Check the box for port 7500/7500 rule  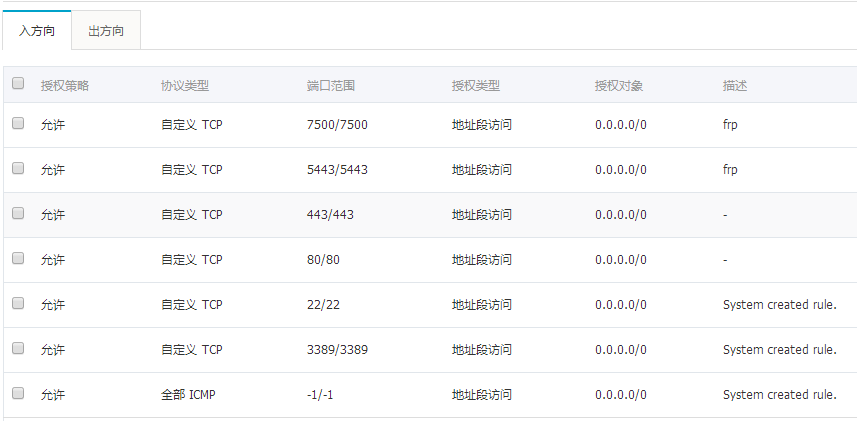pyautogui.click(x=18, y=124)
